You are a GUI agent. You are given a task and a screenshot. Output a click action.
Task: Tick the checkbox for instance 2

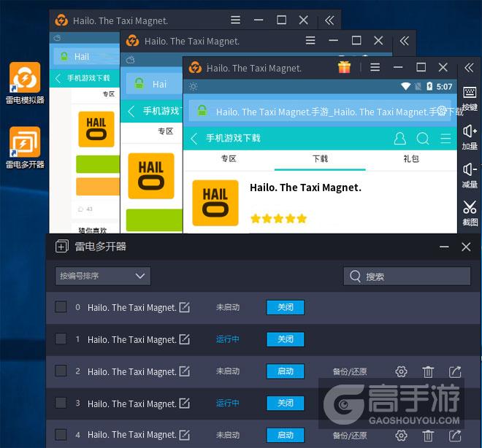click(61, 371)
